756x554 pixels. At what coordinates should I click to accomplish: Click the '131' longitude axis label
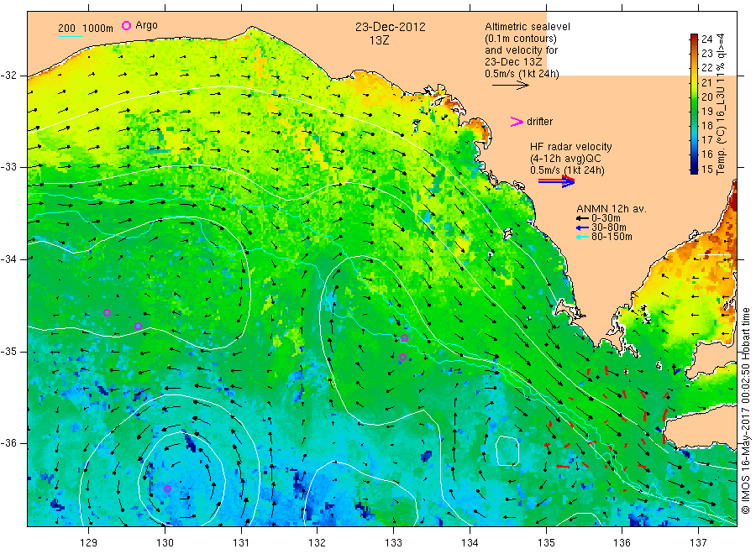pyautogui.click(x=241, y=542)
